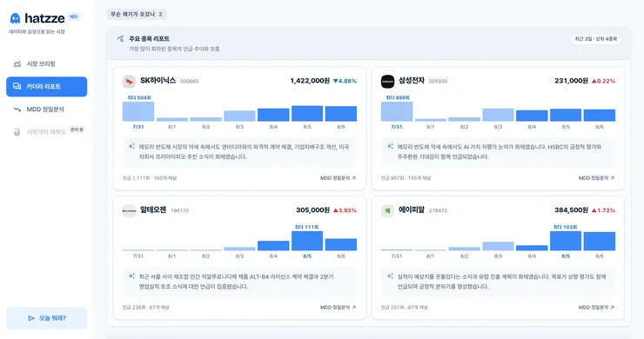This screenshot has height=339, width=644.
Task: Click the price 231,000원
Action: 571,81
